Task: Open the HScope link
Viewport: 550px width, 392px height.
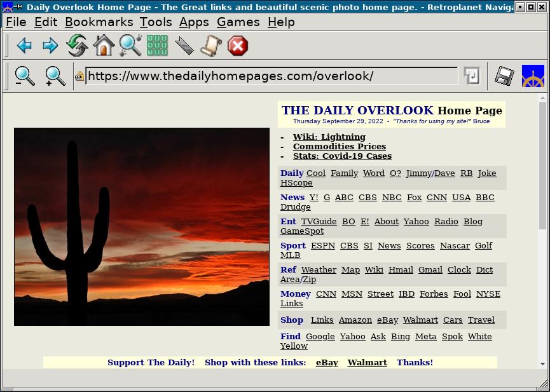Action: click(x=296, y=183)
